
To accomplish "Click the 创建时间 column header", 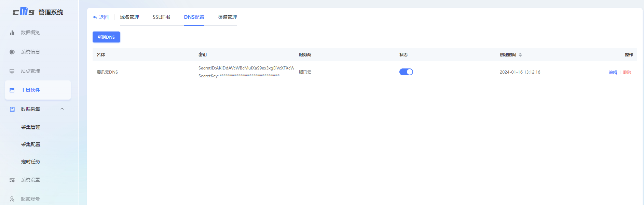I will 508,55.
